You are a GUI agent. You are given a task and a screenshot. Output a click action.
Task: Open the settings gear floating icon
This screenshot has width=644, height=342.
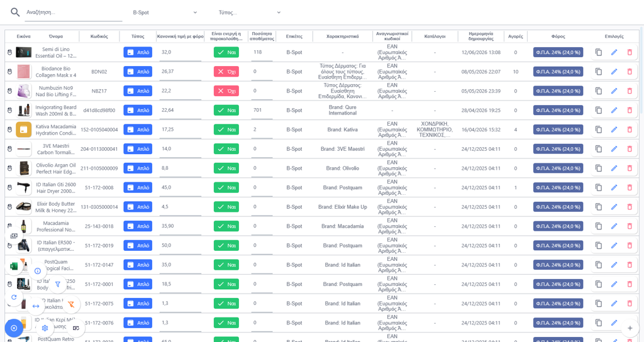(45, 328)
